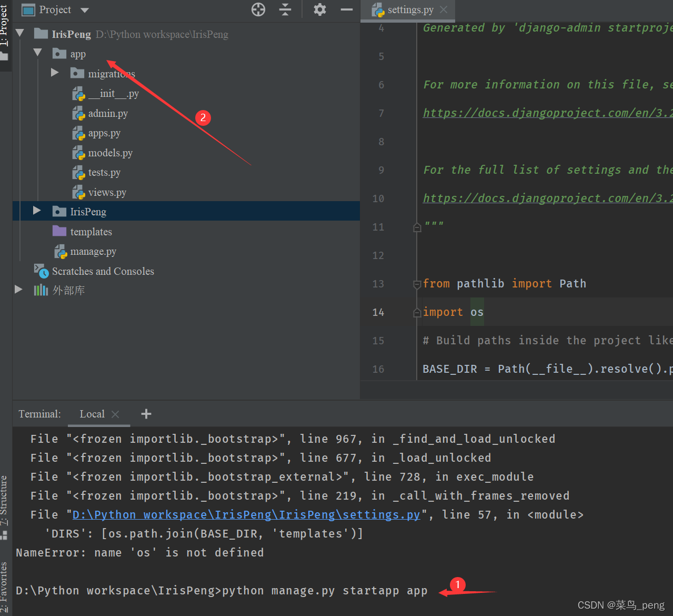Viewport: 673px width, 616px height.
Task: Collapse all tree nodes icon
Action: pos(285,9)
